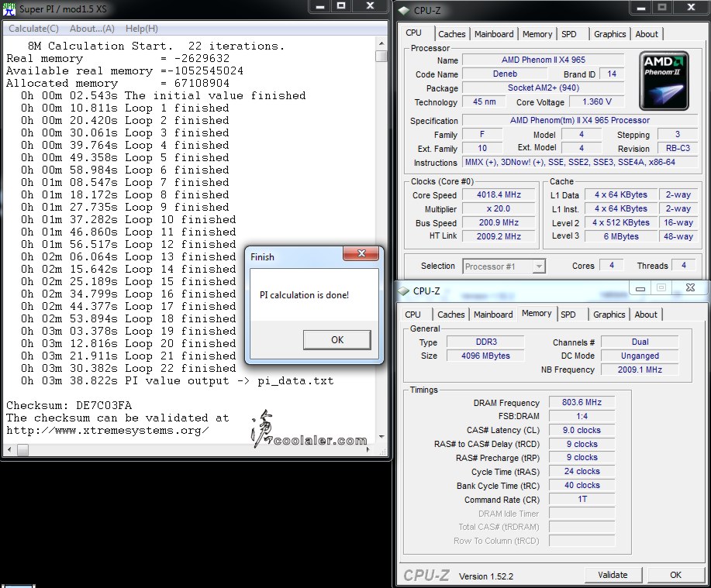Click the AMD Phenom II processor logo

click(x=664, y=81)
